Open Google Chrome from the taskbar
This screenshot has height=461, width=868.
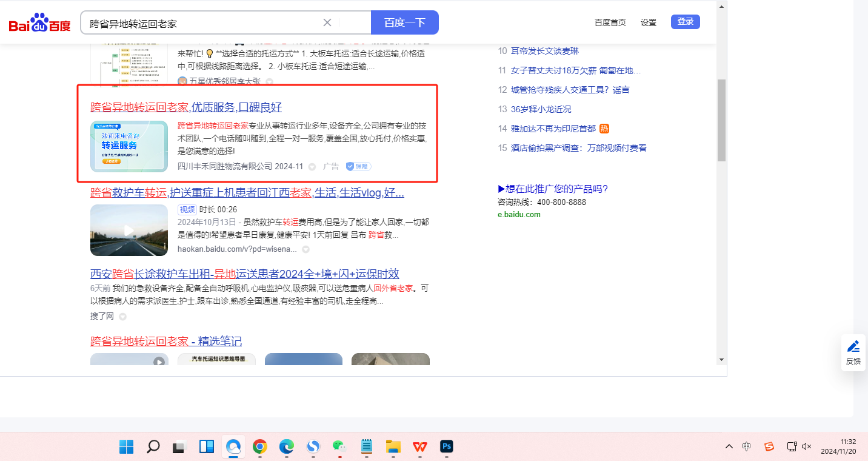click(x=259, y=447)
